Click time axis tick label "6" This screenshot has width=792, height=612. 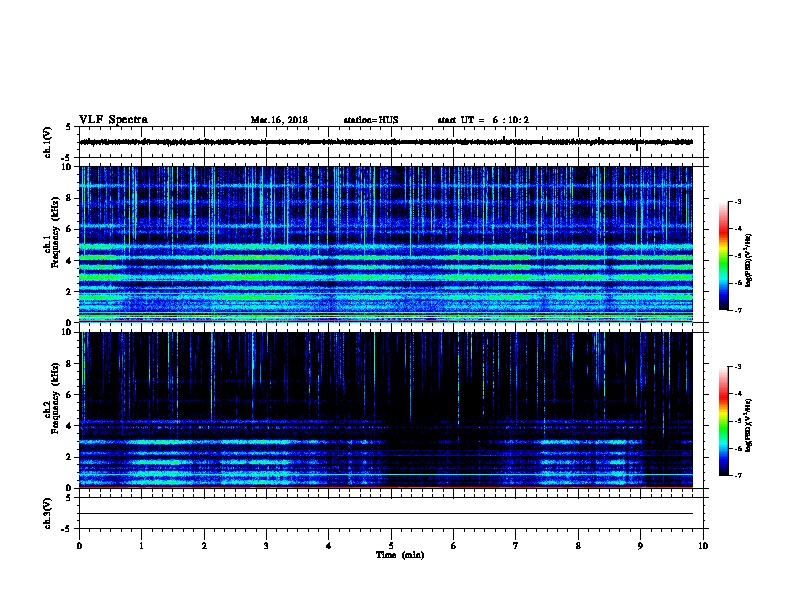coord(454,546)
